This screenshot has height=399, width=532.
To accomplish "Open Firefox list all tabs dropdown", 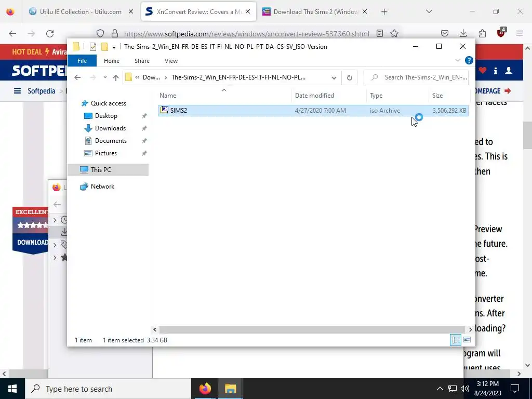I will [429, 11].
